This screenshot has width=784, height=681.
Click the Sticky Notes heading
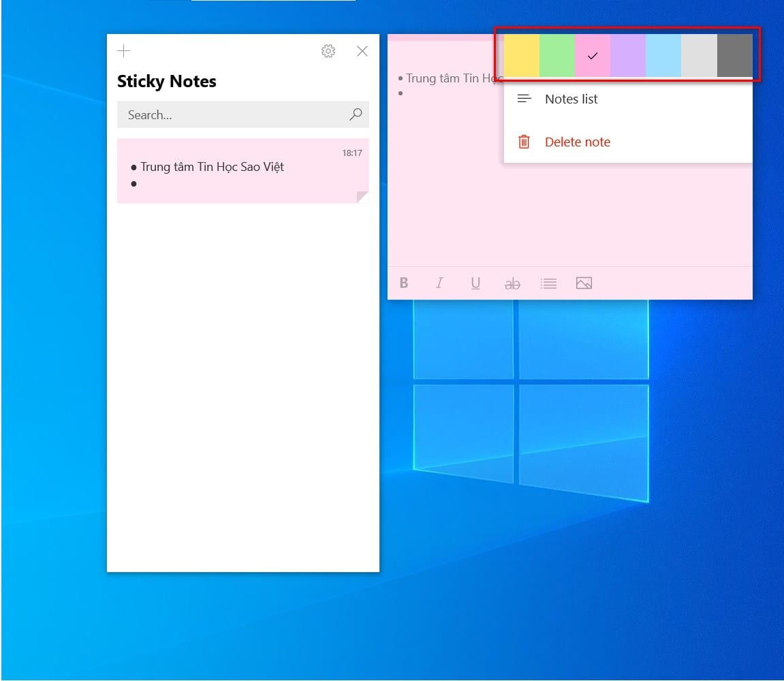pyautogui.click(x=166, y=82)
